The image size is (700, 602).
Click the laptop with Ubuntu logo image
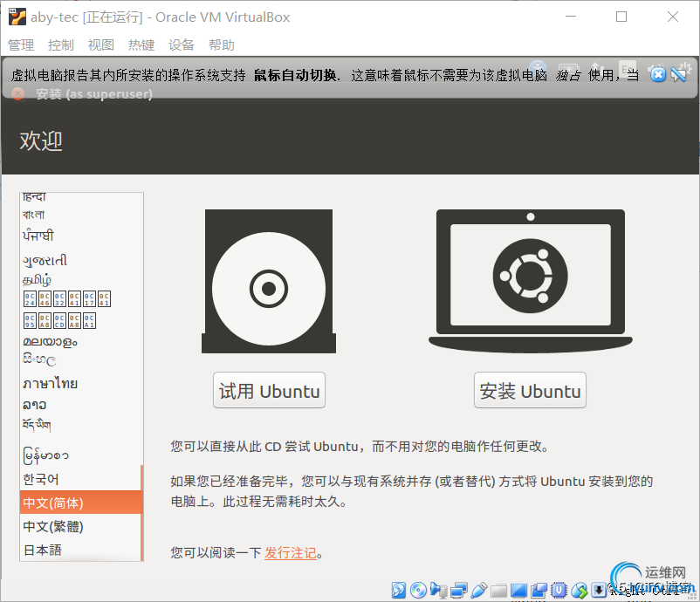[531, 281]
